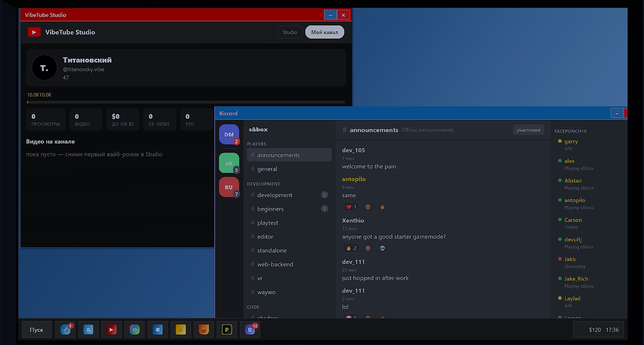Screen dimensions: 644x345
Task: Add heart reaction on antopilo's 'same' message
Action: tap(351, 207)
